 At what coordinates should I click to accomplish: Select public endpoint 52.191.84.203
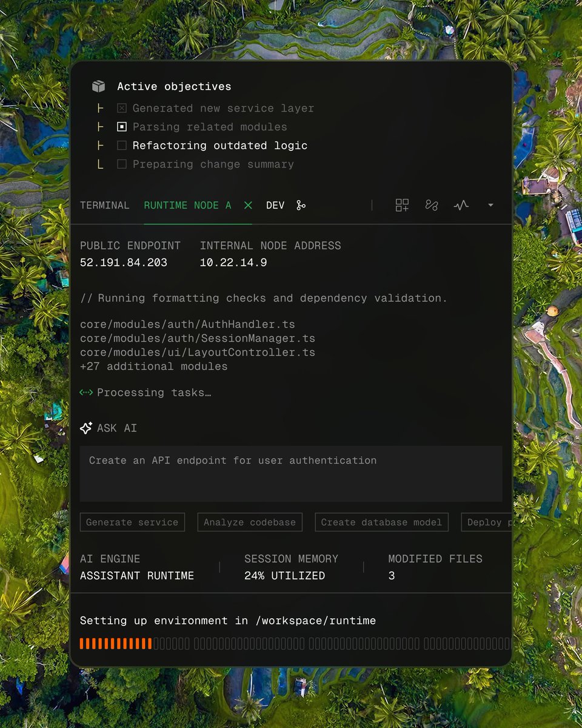[124, 263]
